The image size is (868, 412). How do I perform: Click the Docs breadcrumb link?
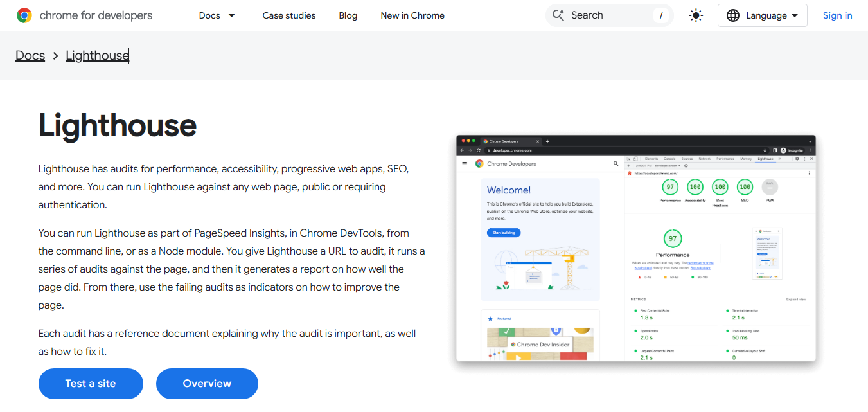tap(30, 55)
